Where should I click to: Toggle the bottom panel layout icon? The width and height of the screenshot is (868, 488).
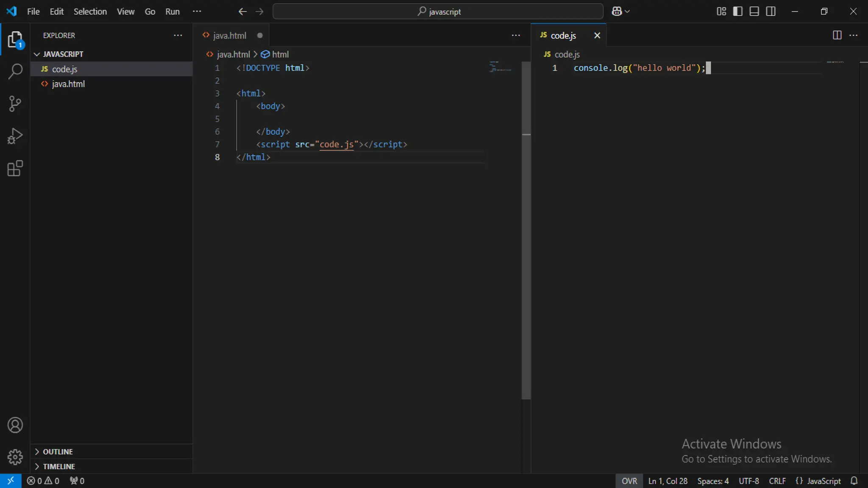pyautogui.click(x=754, y=11)
